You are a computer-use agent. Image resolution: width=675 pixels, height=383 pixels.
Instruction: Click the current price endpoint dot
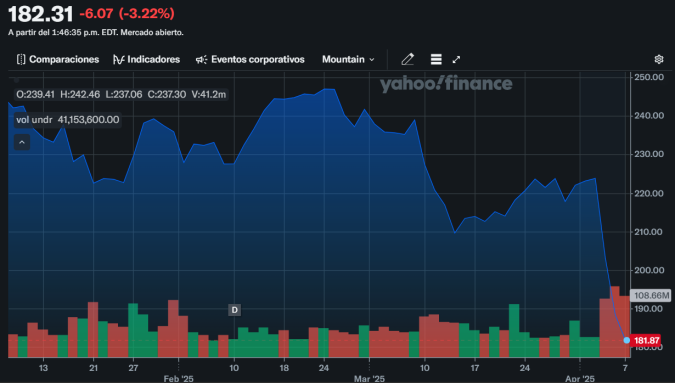(x=626, y=340)
